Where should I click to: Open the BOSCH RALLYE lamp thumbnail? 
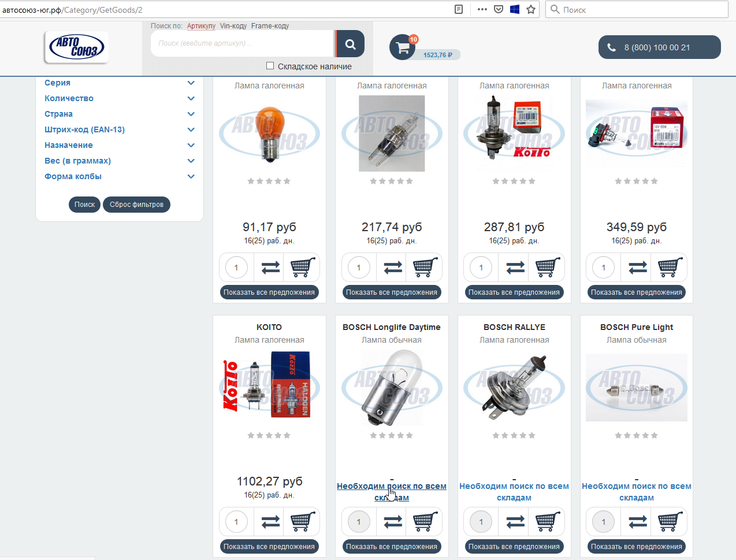point(514,387)
